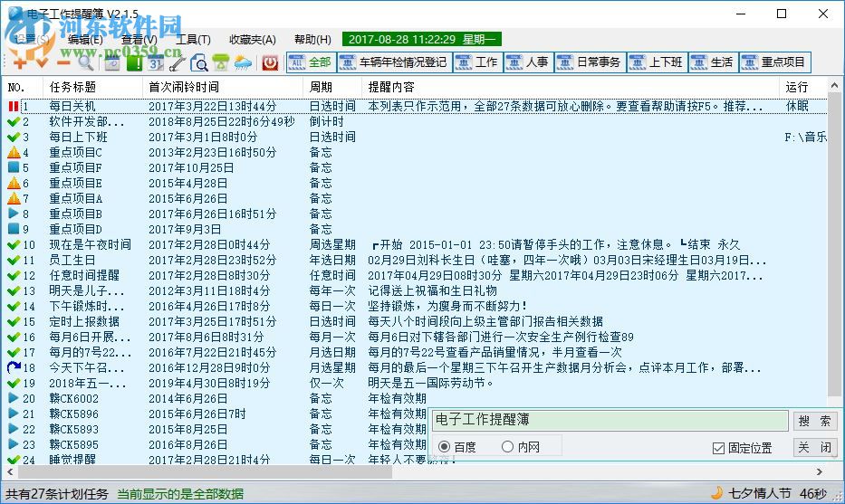The height and width of the screenshot is (504, 845).
Task: Click the moon icon in status bar
Action: pyautogui.click(x=716, y=493)
